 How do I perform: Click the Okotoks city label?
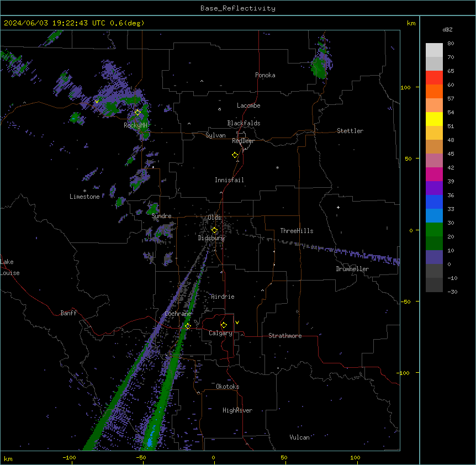pyautogui.click(x=228, y=387)
